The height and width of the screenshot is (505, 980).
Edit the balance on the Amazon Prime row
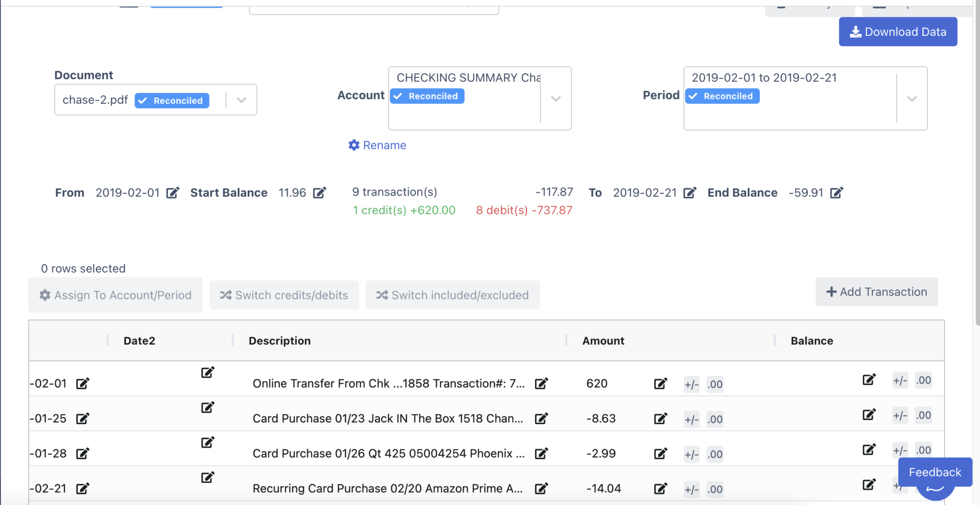click(869, 484)
